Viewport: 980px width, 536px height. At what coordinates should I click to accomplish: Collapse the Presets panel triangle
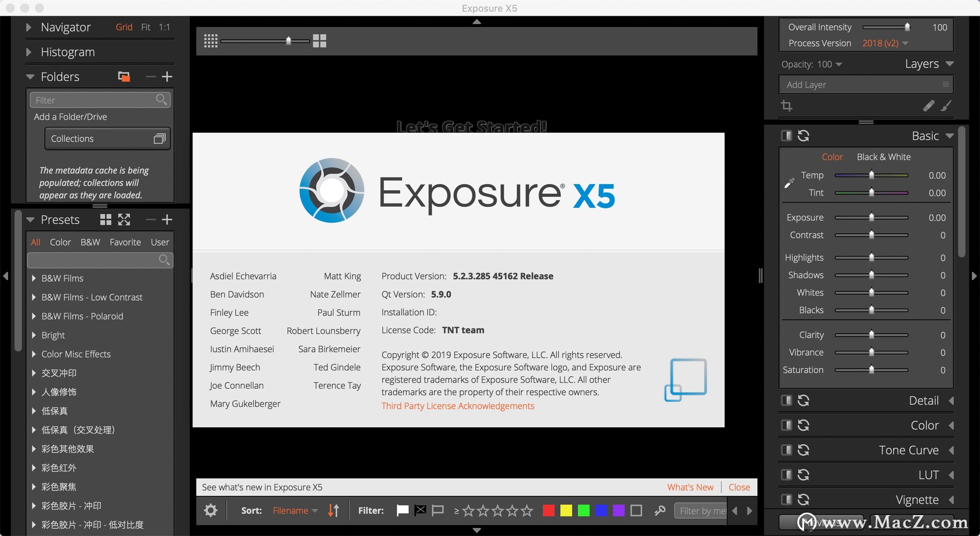pos(30,220)
